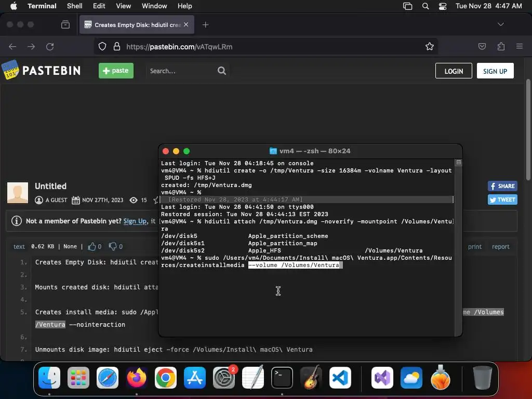Go back in Firefox

pyautogui.click(x=12, y=46)
